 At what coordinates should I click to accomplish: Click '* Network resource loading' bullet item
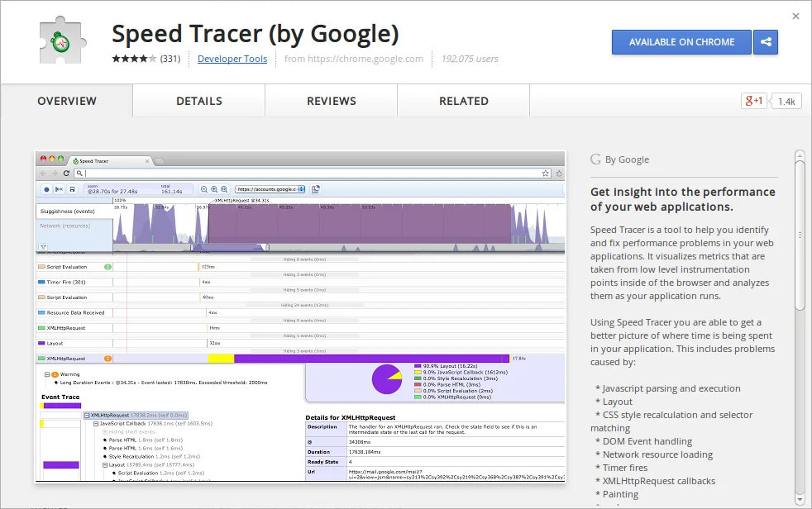tap(654, 454)
